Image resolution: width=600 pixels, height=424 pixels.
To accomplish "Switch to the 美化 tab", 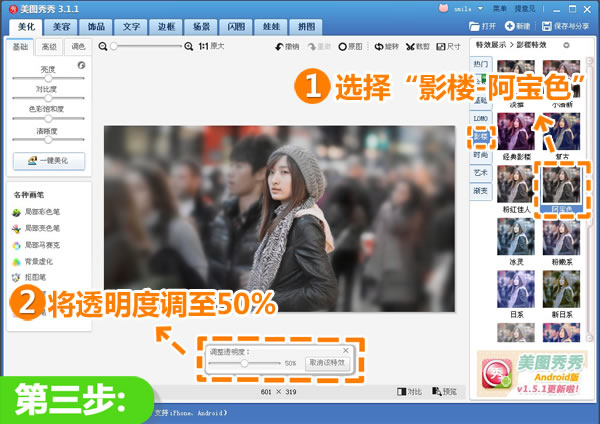I will (x=26, y=27).
